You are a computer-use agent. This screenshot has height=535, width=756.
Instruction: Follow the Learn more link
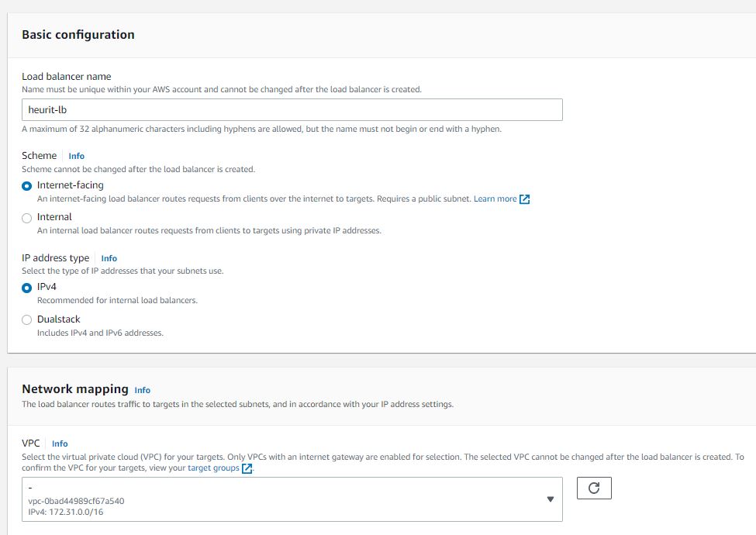click(x=495, y=198)
